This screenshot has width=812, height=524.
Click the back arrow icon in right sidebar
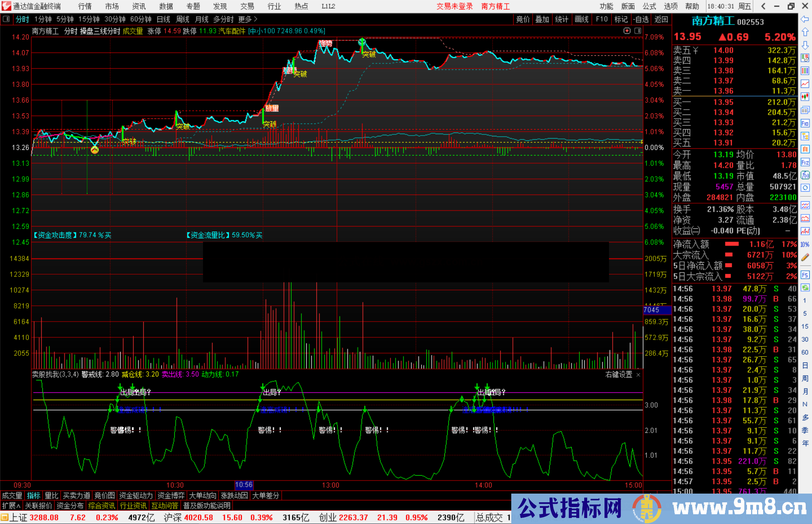(x=805, y=19)
